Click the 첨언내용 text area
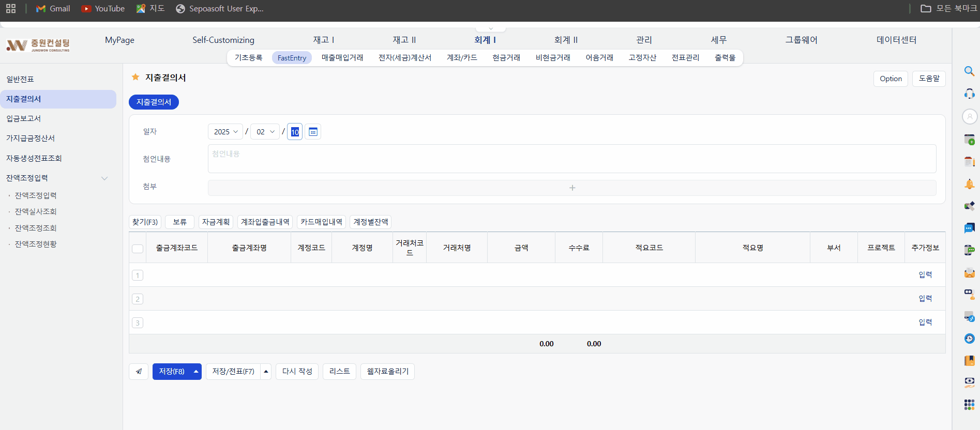980x430 pixels. coord(572,159)
